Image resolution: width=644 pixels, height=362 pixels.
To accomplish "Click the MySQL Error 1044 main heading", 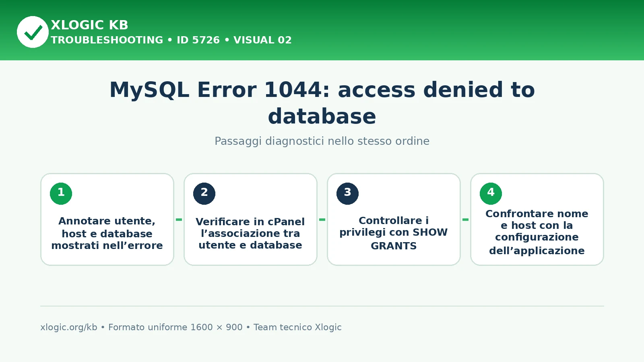I will 322,103.
